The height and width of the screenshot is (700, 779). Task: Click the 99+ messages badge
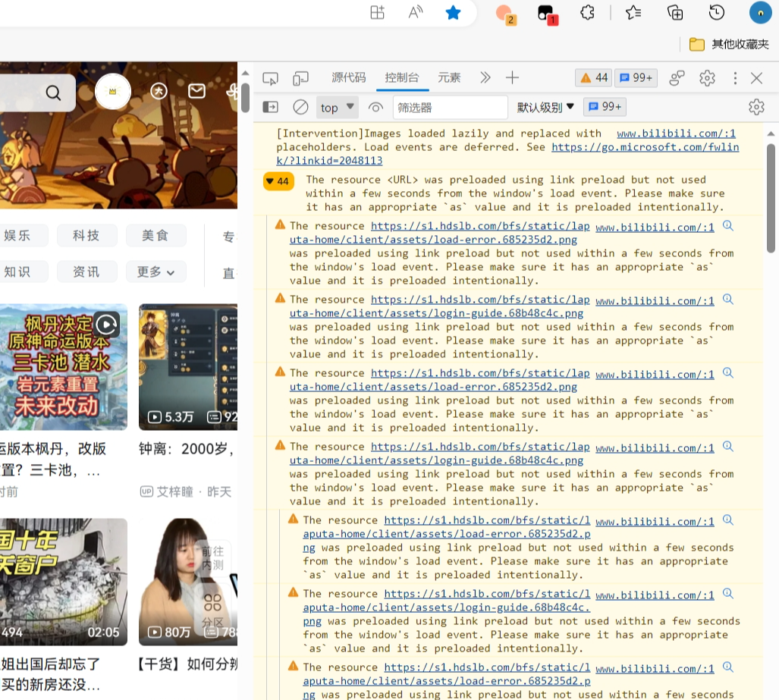(x=636, y=77)
